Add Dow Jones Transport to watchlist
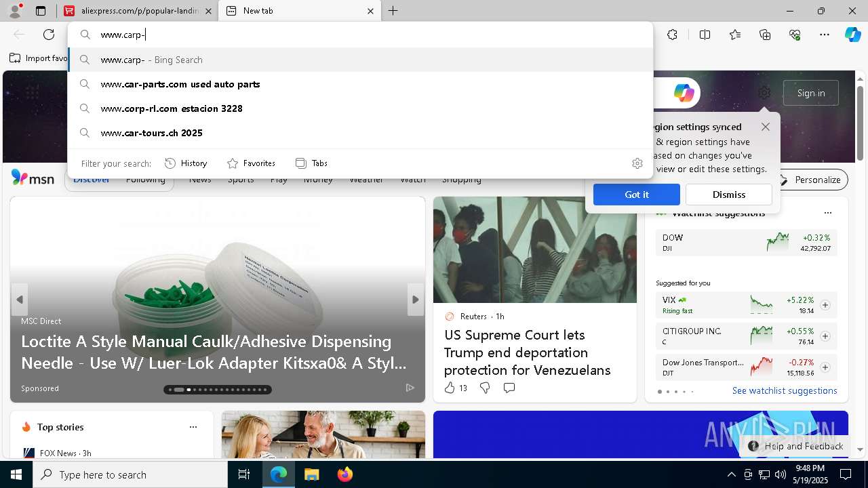This screenshot has width=868, height=488. (825, 367)
